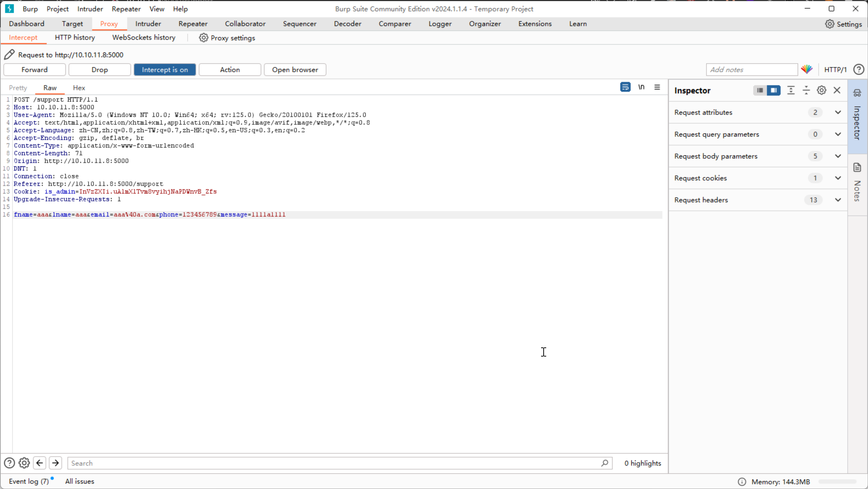868x489 pixels.
Task: Switch to the Intruder tab
Action: point(148,24)
